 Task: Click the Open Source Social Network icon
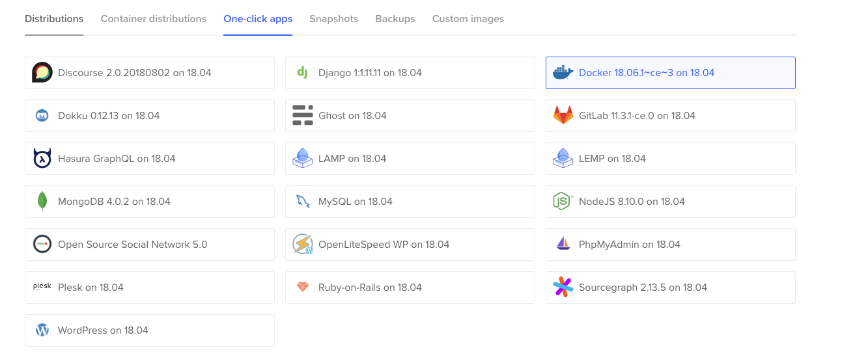pyautogui.click(x=42, y=245)
